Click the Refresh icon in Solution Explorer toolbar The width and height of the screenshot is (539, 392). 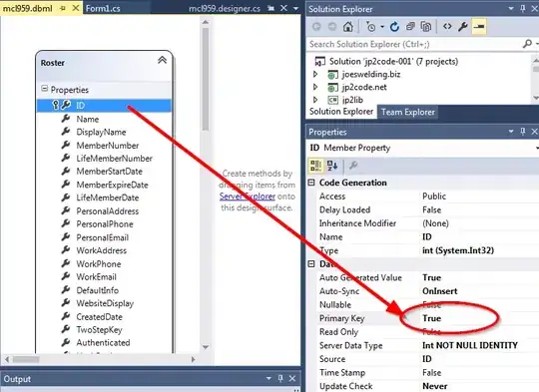click(394, 27)
